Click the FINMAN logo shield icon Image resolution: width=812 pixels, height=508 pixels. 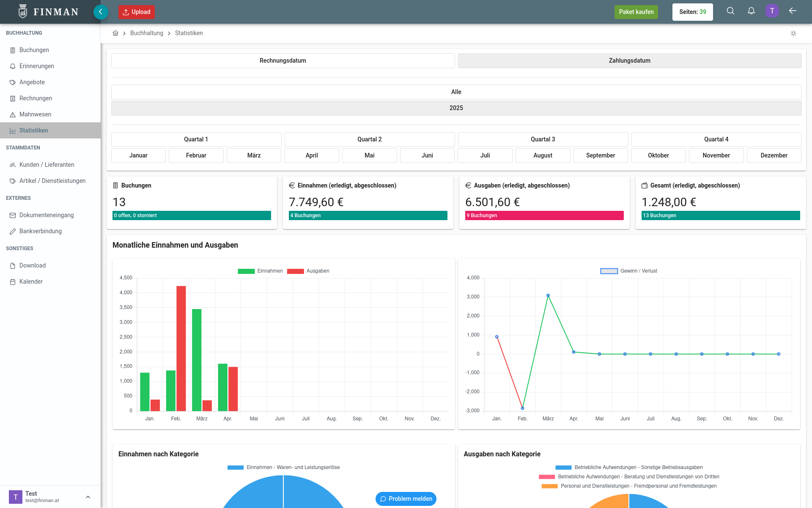[x=23, y=11]
